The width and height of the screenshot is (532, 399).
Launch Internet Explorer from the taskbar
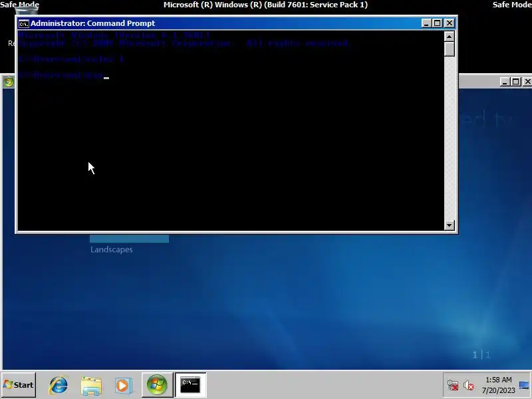[x=59, y=385]
